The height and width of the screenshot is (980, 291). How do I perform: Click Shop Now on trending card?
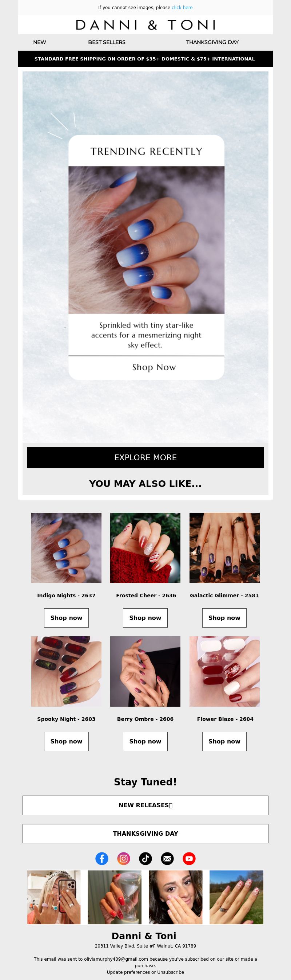click(154, 367)
